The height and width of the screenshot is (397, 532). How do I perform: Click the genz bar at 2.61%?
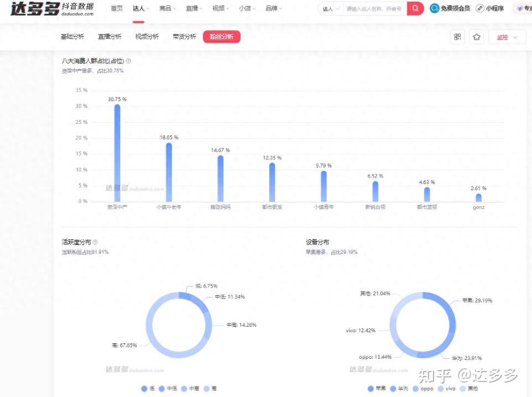(479, 198)
